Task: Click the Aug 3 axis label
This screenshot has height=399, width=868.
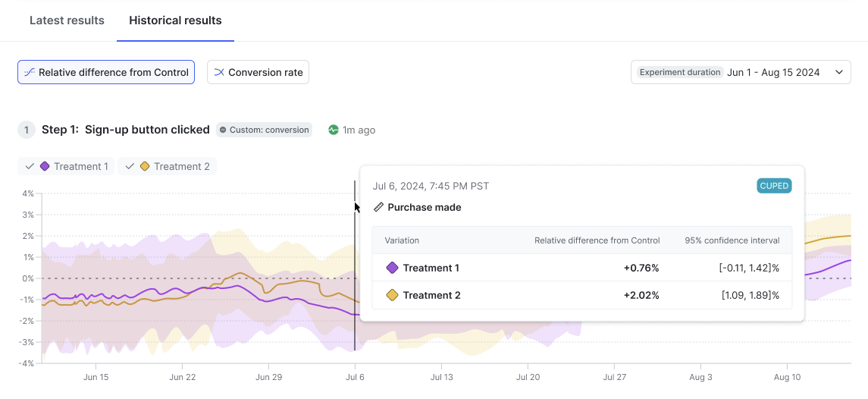Action: [700, 377]
